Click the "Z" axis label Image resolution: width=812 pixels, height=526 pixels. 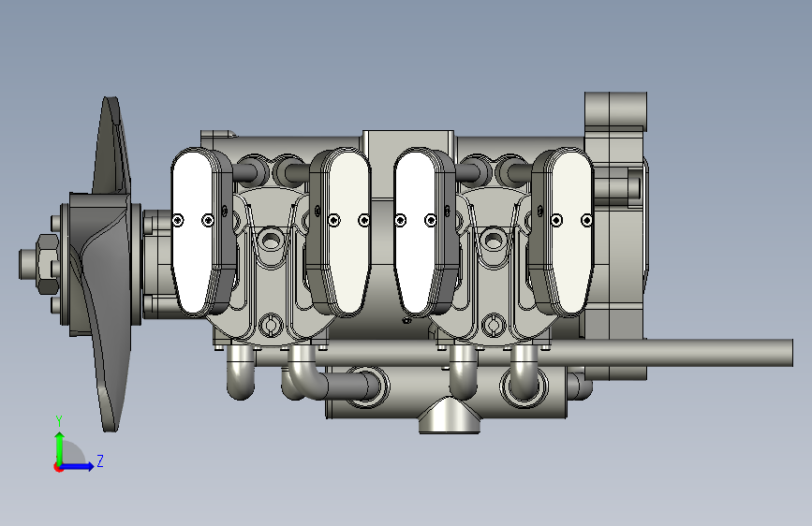100,460
